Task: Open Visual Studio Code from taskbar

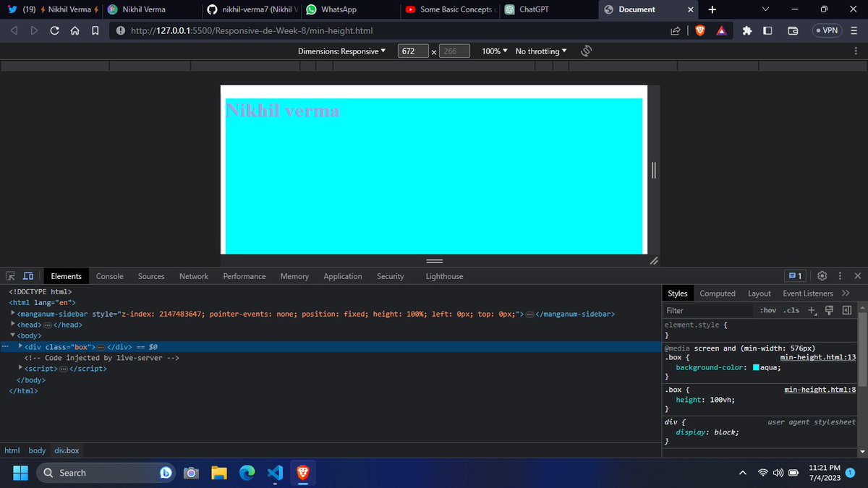Action: [274, 473]
